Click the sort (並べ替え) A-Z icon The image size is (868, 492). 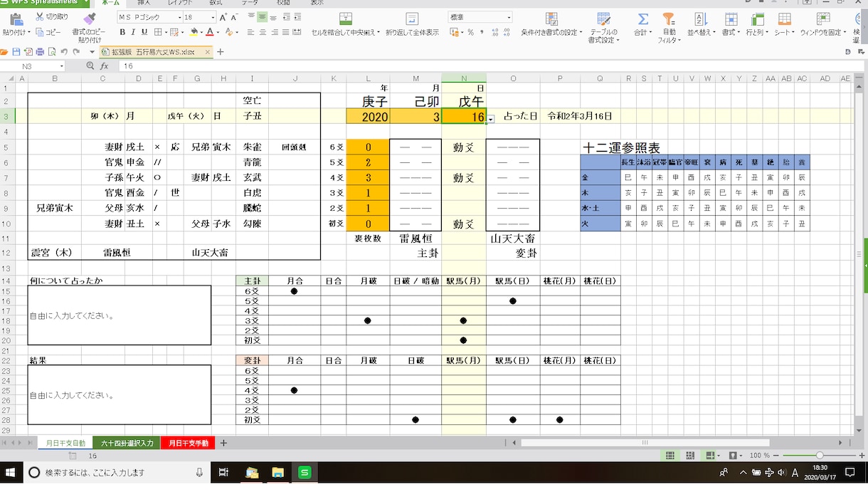[x=700, y=18]
